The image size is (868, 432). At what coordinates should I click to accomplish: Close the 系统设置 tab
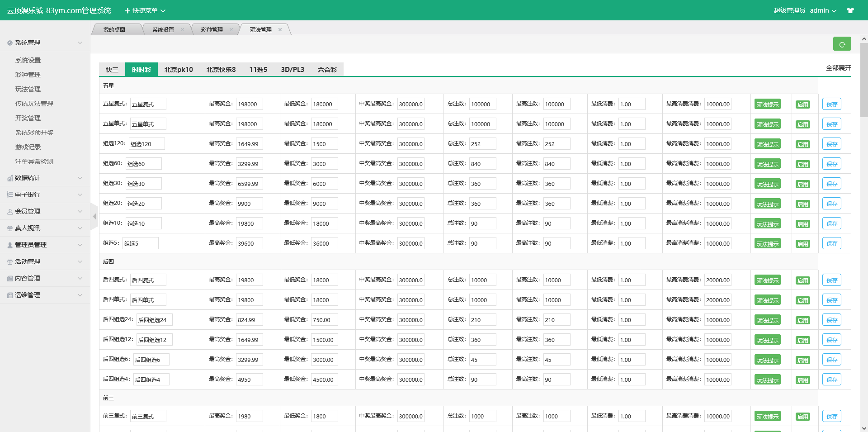point(182,30)
